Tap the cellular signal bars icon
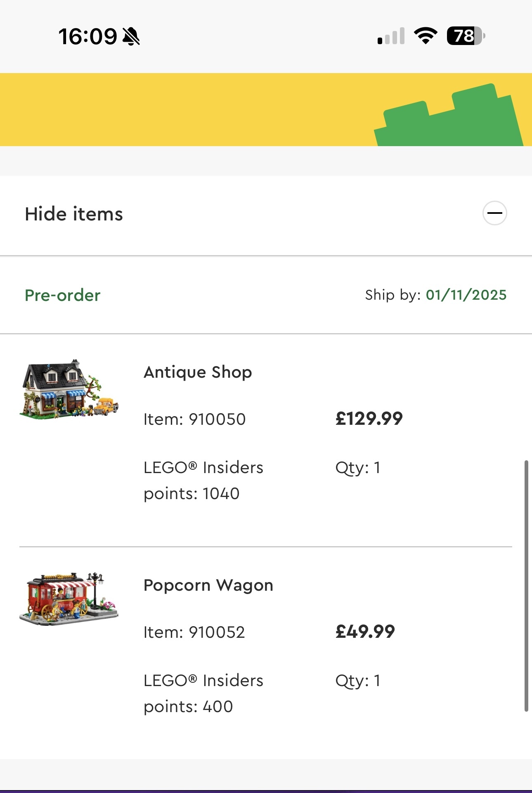This screenshot has width=532, height=793. tap(391, 36)
